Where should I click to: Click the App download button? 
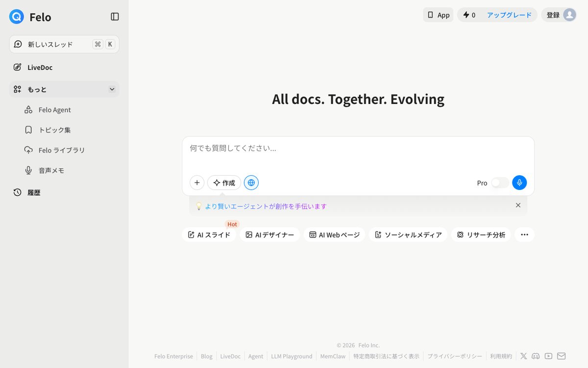pyautogui.click(x=438, y=15)
